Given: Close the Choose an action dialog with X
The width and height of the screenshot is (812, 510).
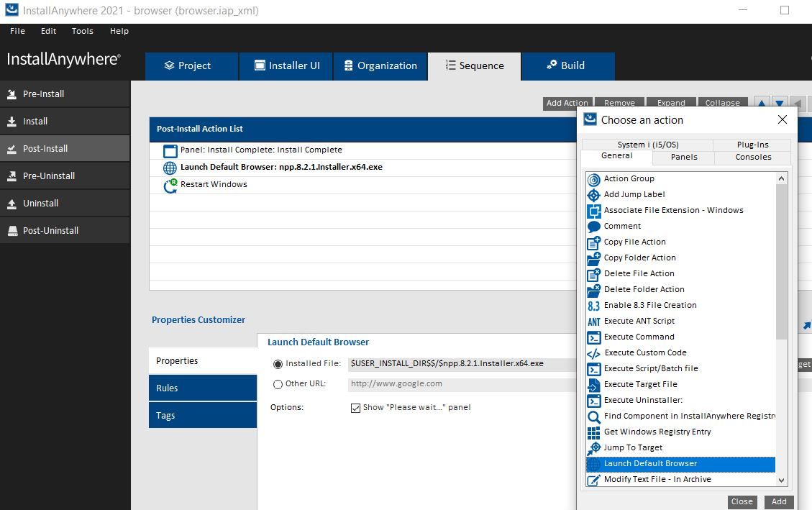Looking at the screenshot, I should (x=783, y=119).
